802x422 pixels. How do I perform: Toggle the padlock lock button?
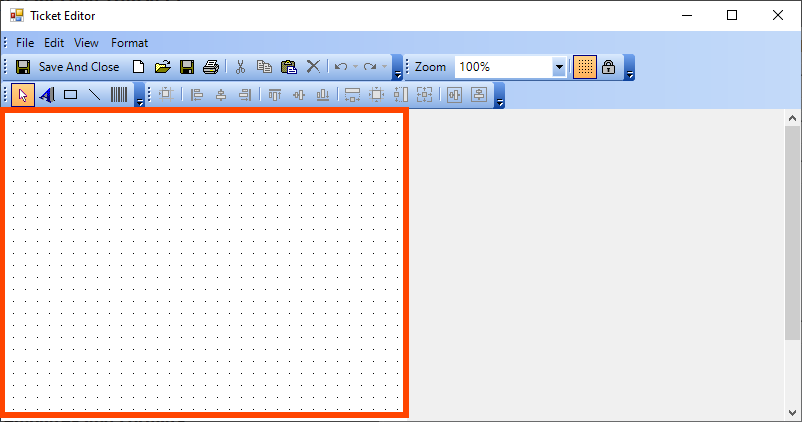(608, 67)
